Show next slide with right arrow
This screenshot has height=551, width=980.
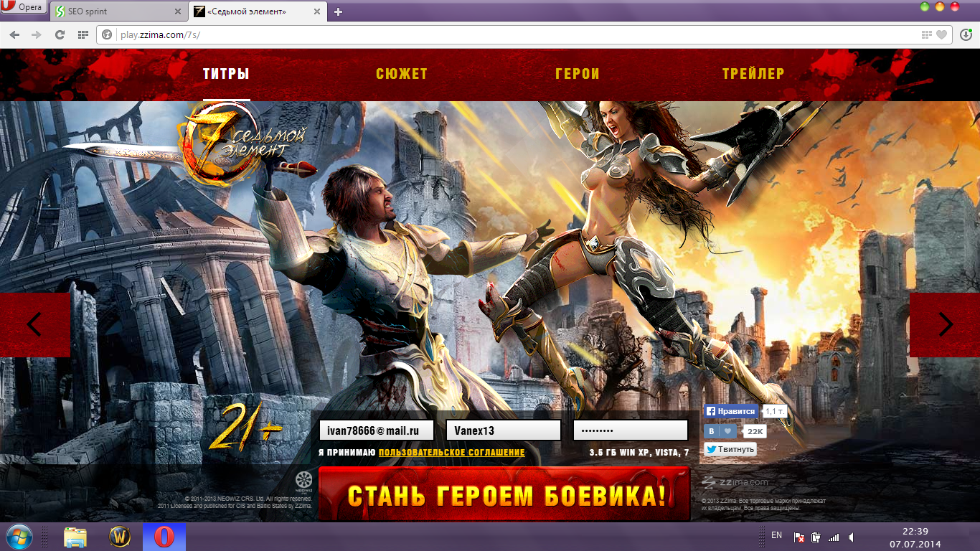(945, 324)
